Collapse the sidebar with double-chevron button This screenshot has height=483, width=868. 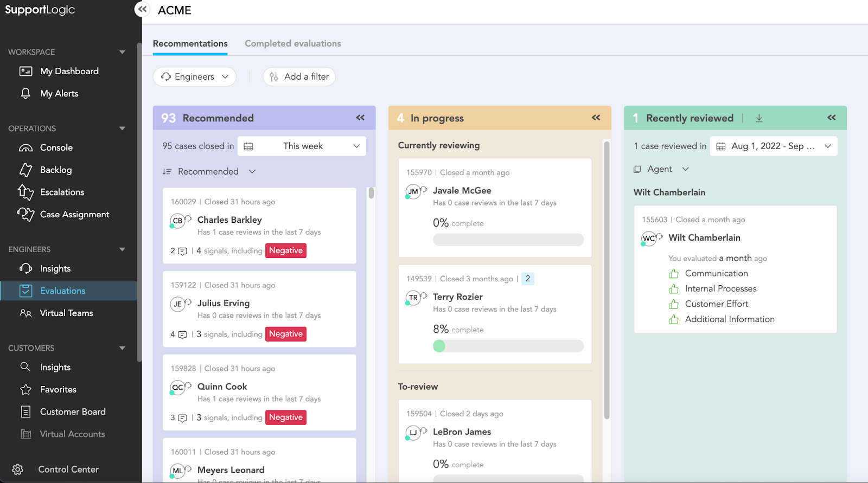(x=142, y=9)
